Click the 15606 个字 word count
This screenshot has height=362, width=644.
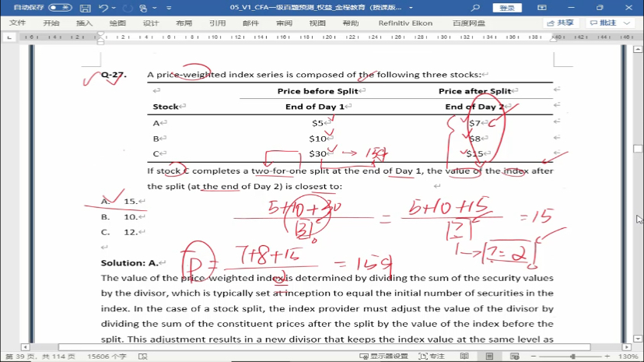107,357
